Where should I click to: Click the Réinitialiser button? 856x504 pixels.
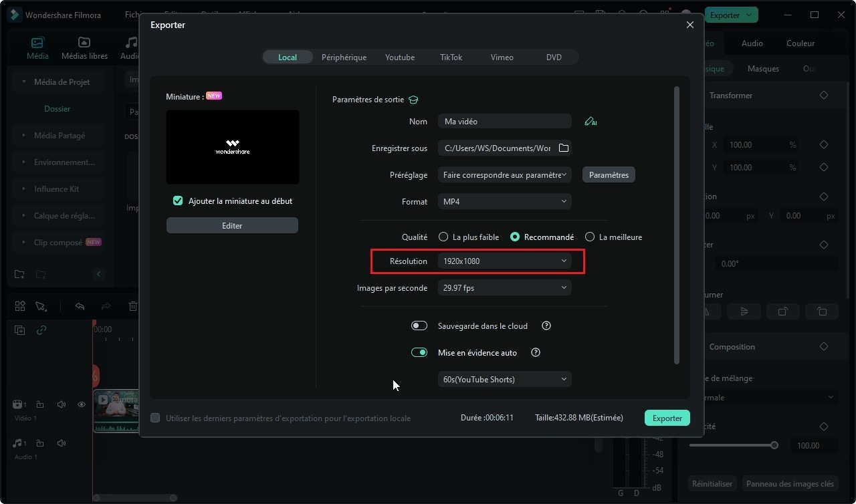click(x=712, y=483)
